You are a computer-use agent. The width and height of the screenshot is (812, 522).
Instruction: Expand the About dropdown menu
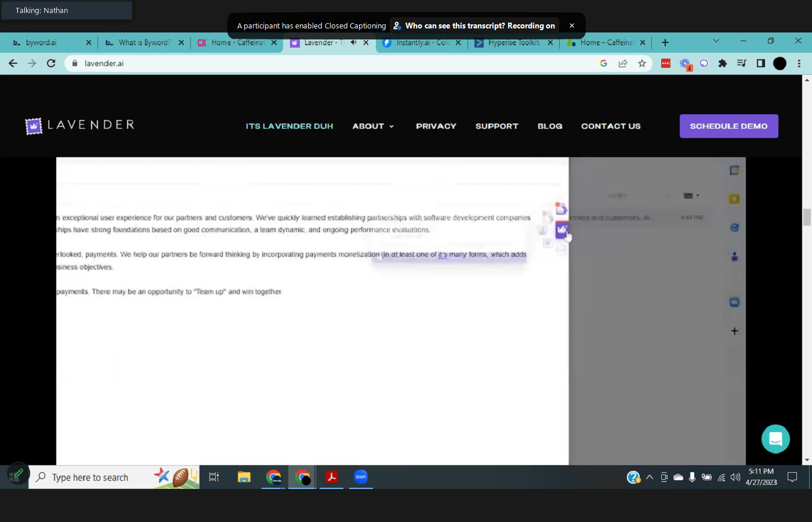pos(373,126)
